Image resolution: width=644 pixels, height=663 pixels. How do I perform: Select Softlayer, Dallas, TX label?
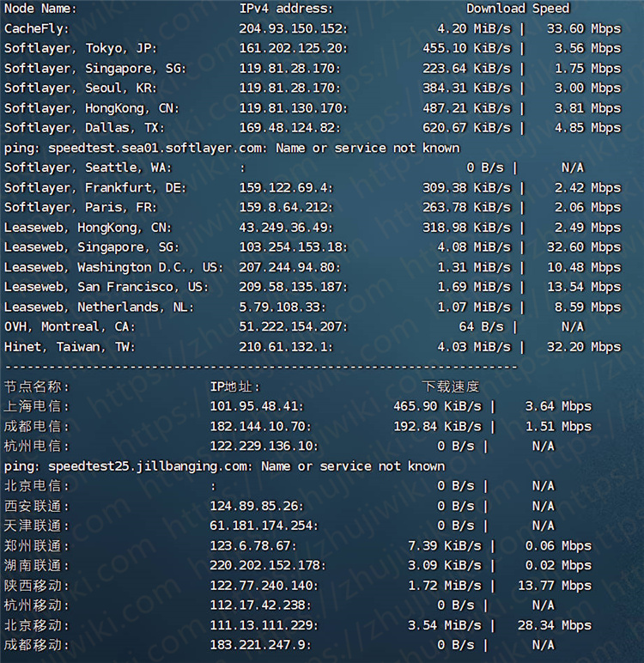[84, 128]
